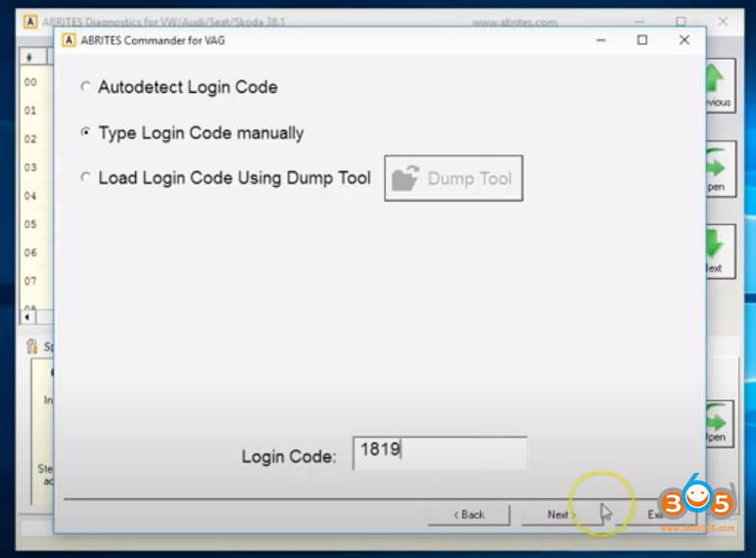Click the lower Open arrow icon in background
The width and height of the screenshot is (756, 558).
pos(720,424)
